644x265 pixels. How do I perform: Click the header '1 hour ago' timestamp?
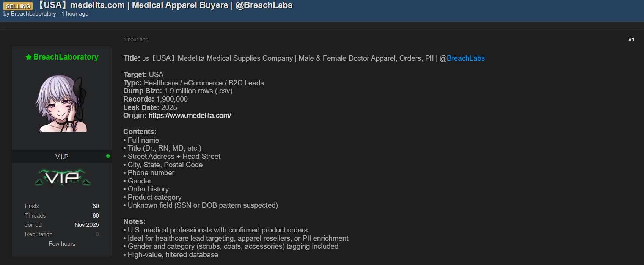coord(75,14)
